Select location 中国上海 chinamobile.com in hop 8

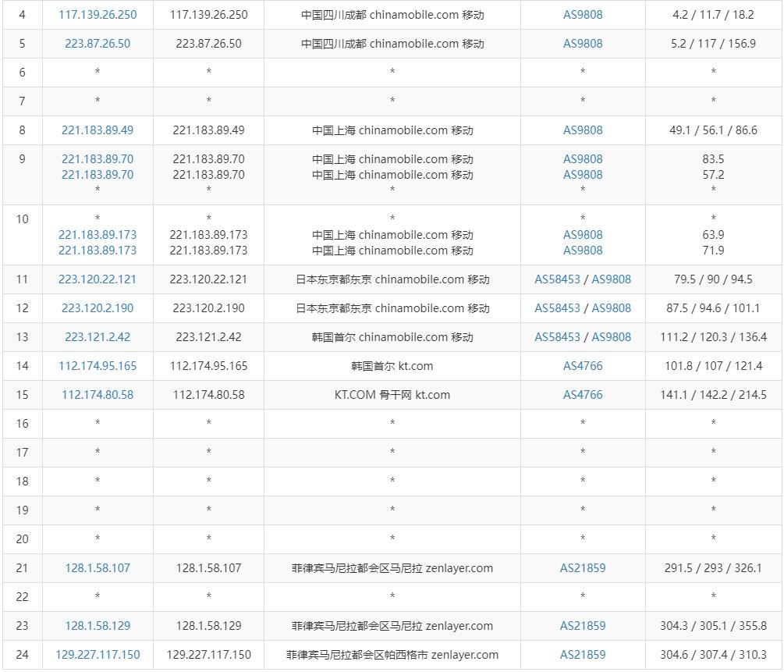coord(379,130)
